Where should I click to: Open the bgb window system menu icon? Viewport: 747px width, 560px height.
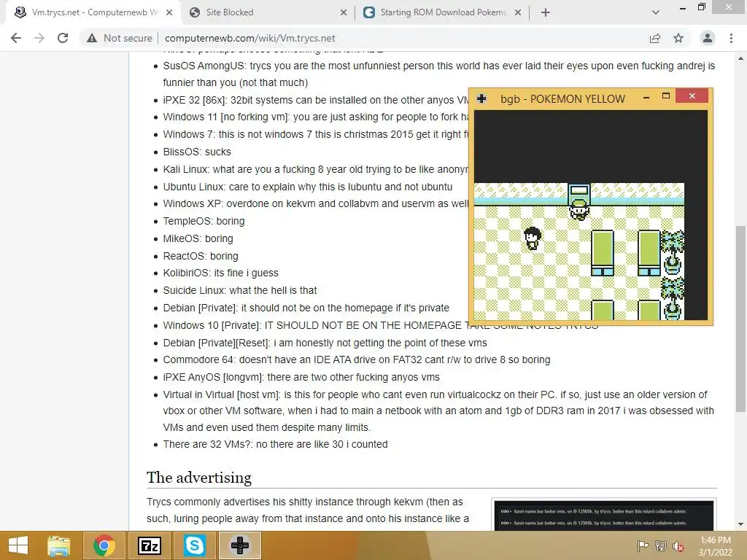[x=481, y=98]
